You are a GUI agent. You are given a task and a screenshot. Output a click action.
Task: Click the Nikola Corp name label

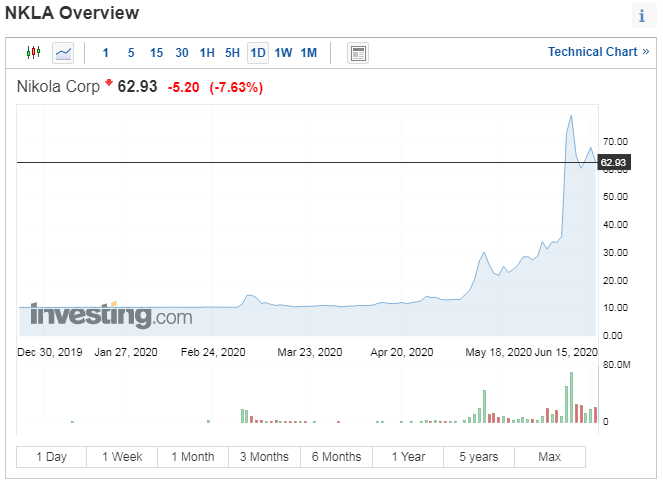[58, 87]
